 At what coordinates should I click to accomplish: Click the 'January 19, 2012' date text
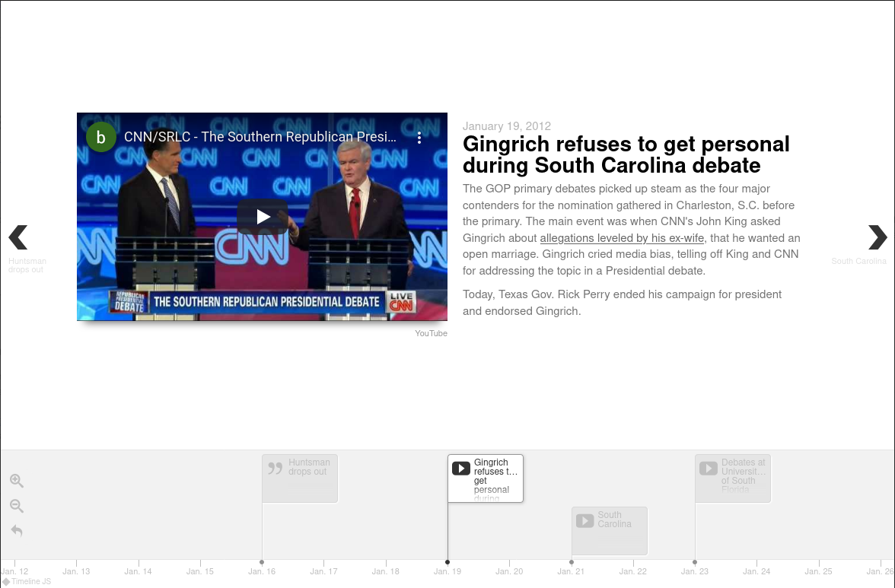[507, 126]
